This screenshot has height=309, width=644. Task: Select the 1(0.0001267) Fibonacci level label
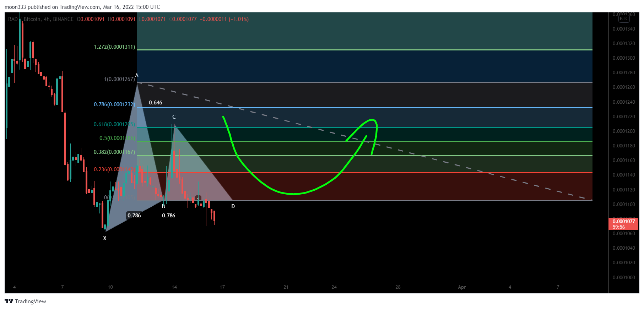pyautogui.click(x=119, y=79)
